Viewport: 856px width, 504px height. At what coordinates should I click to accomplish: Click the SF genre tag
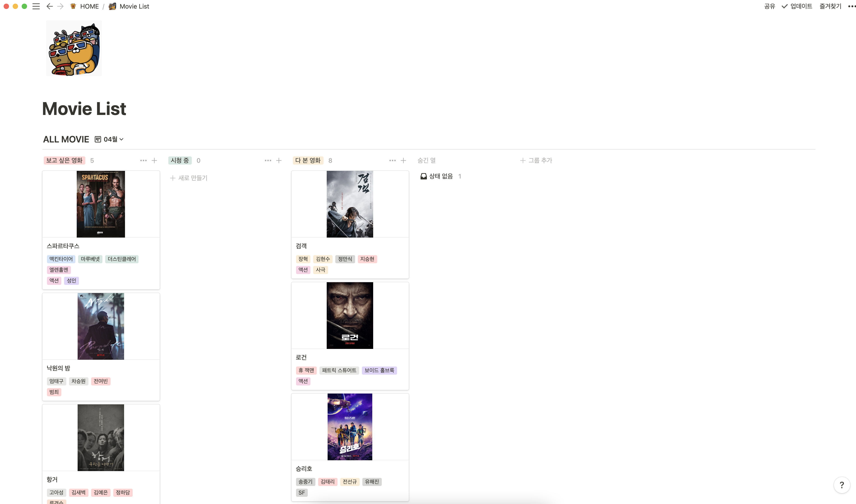coord(301,493)
